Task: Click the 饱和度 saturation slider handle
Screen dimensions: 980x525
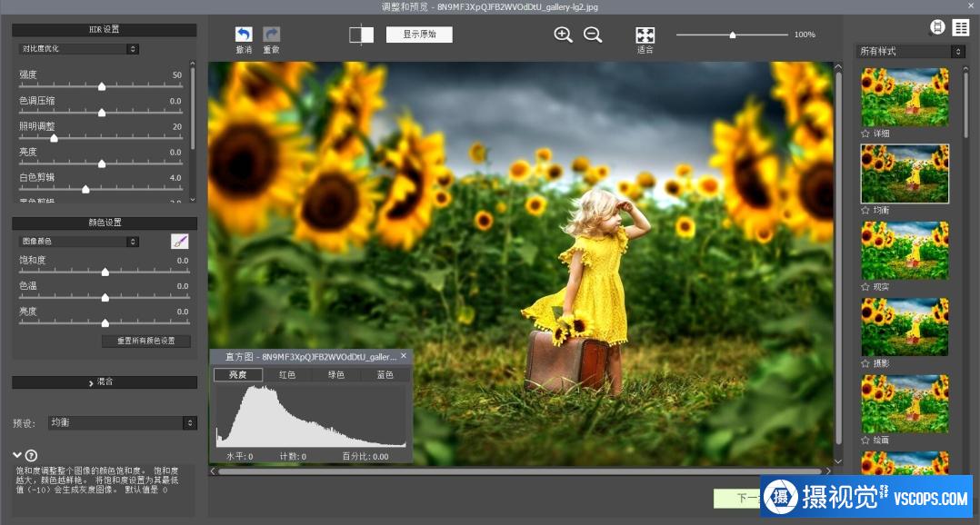Action: click(x=105, y=272)
